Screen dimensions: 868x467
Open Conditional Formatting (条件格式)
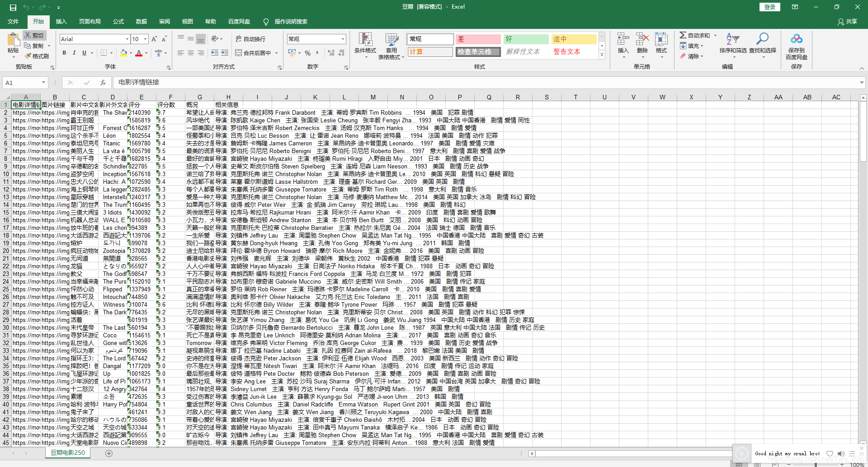365,45
